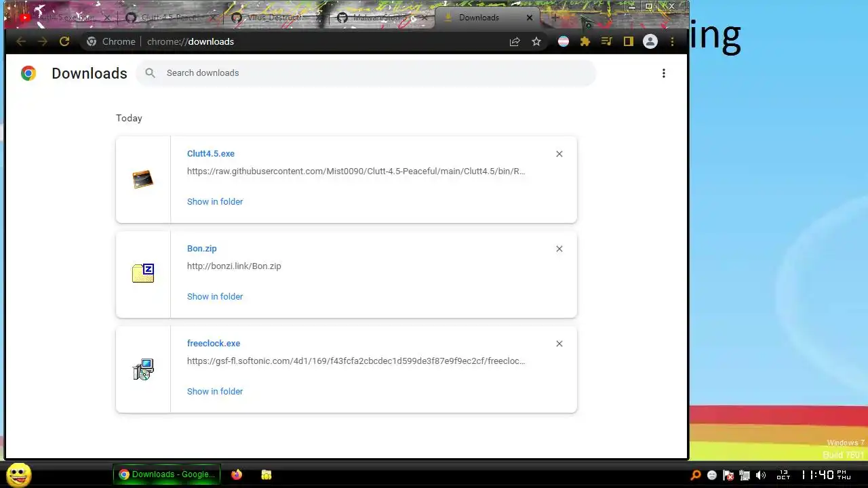Click the Search downloads field
This screenshot has width=868, height=488.
[366, 73]
